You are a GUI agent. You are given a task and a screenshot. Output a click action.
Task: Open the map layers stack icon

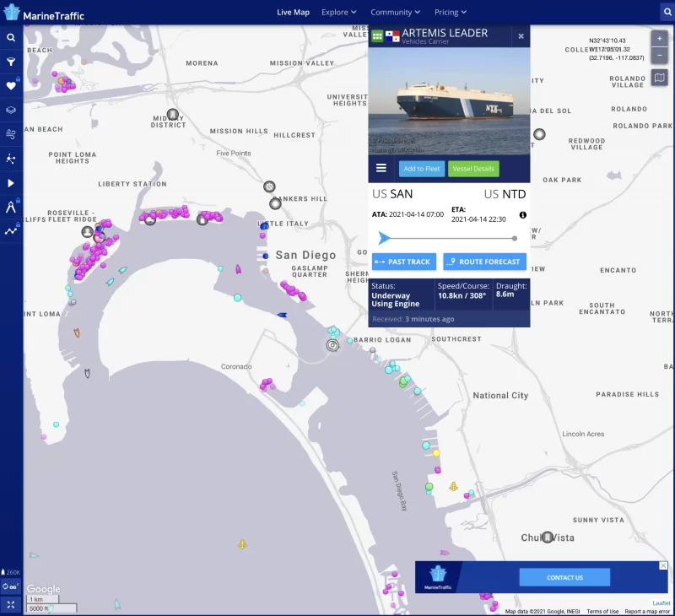[11, 110]
